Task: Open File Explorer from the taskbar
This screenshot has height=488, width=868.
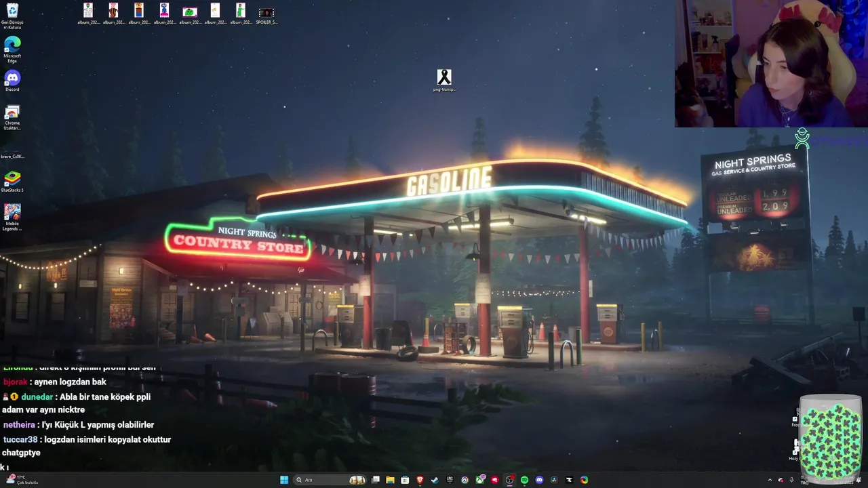Action: click(390, 480)
